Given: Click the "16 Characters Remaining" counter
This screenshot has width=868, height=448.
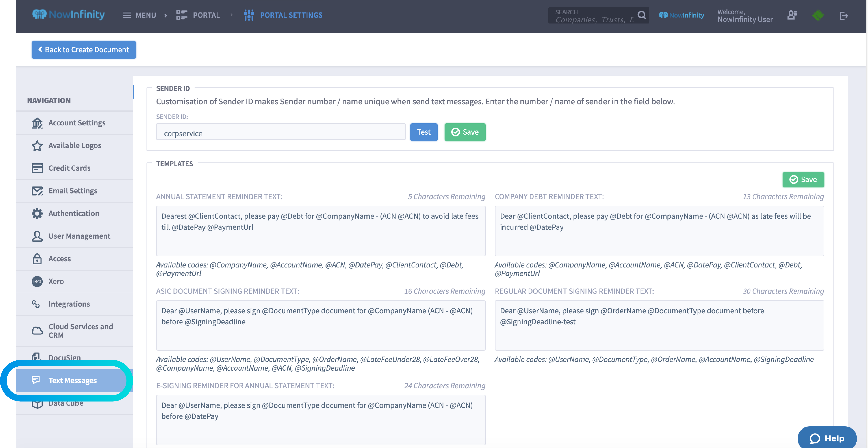Looking at the screenshot, I should [x=445, y=291].
